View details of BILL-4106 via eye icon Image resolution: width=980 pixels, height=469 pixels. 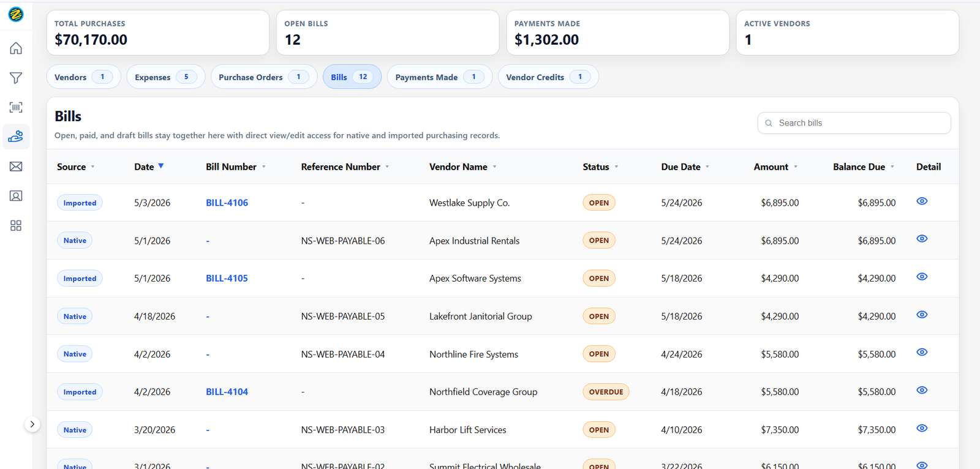[x=922, y=201]
